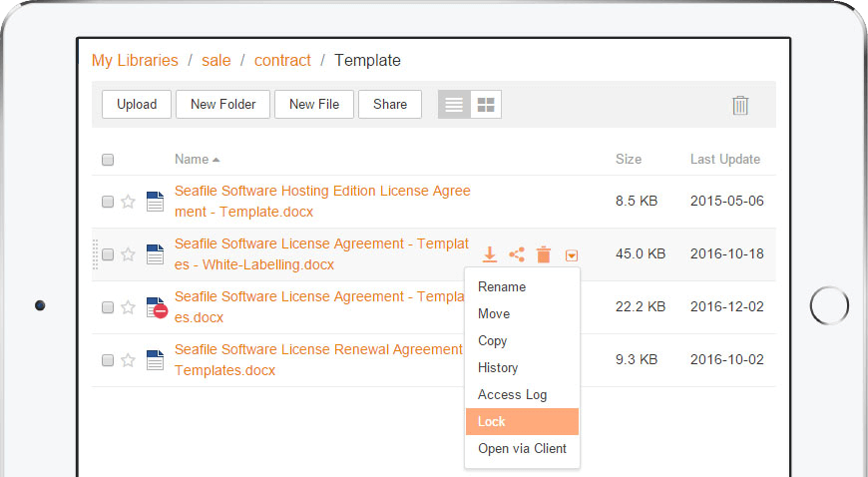Select checkbox for License Renewal Agreement row

(x=108, y=360)
